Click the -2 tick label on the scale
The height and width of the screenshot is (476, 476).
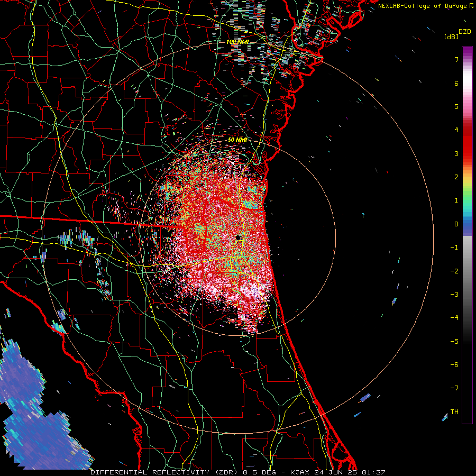tap(454, 271)
